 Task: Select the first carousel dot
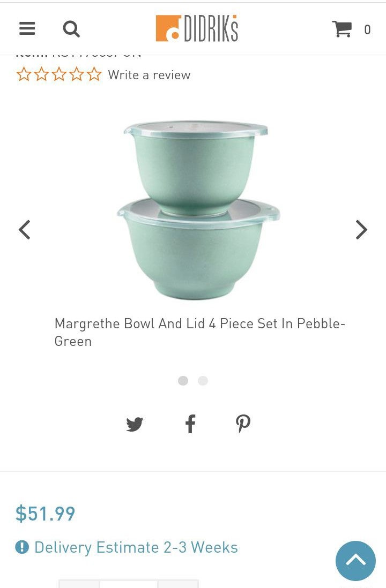click(x=183, y=381)
